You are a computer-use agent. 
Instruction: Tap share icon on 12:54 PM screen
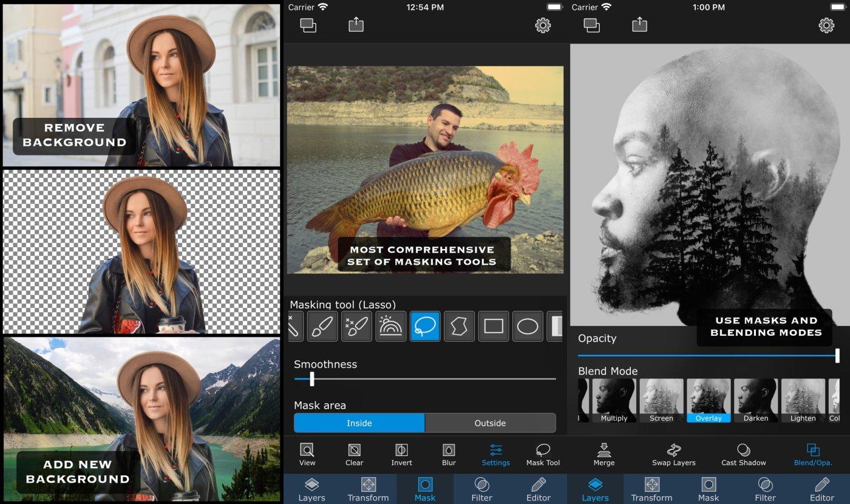[x=356, y=24]
